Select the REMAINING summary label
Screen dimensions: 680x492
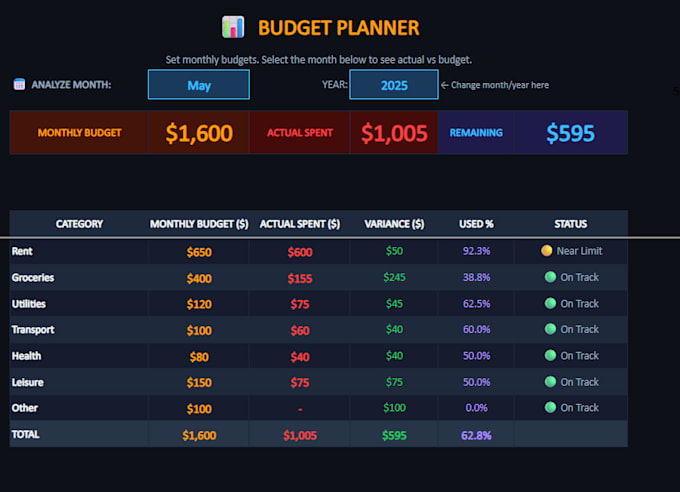click(476, 133)
